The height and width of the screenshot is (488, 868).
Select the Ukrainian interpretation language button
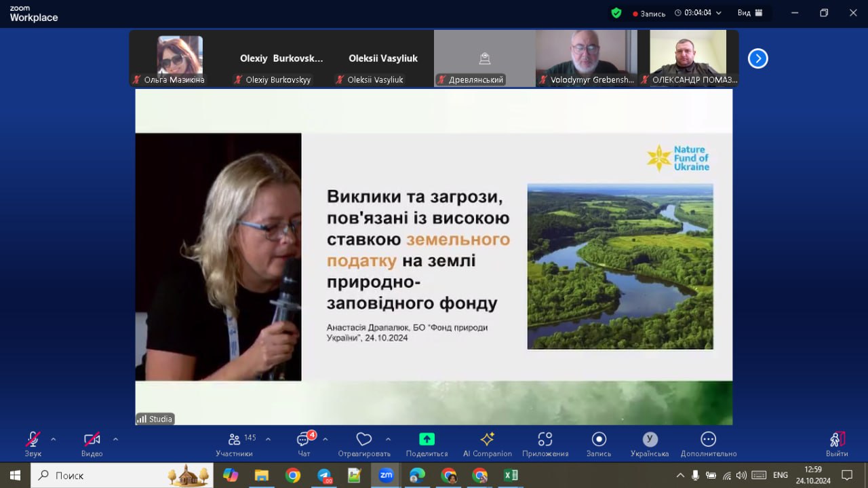pyautogui.click(x=650, y=439)
